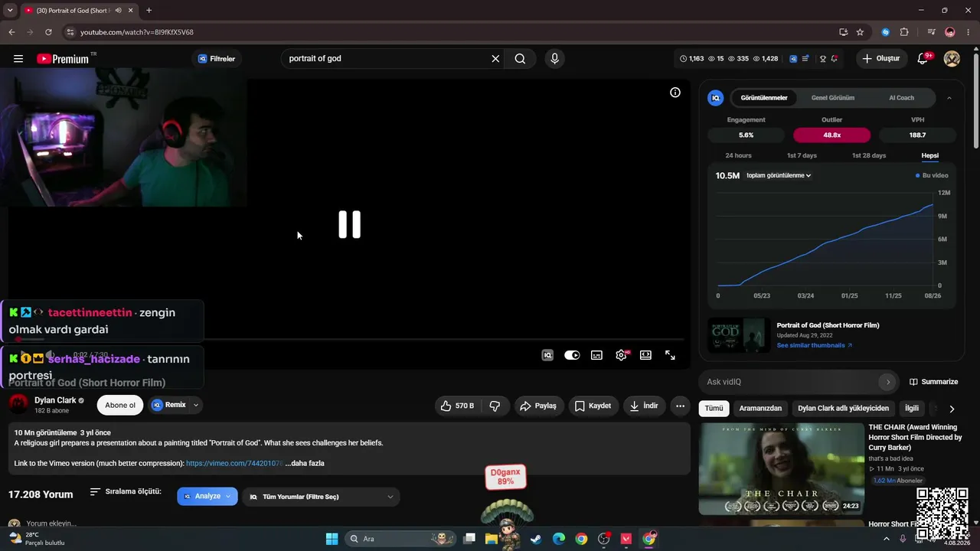This screenshot has width=980, height=551.
Task: Click the Summarize button
Action: coord(934,382)
